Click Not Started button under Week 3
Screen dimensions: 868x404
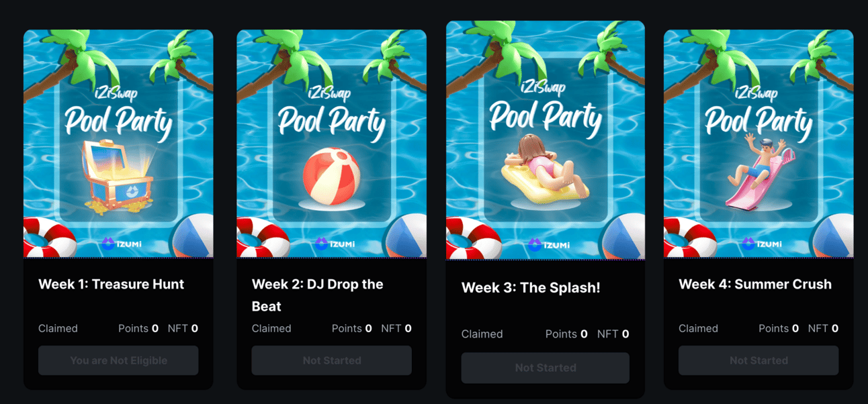click(546, 368)
